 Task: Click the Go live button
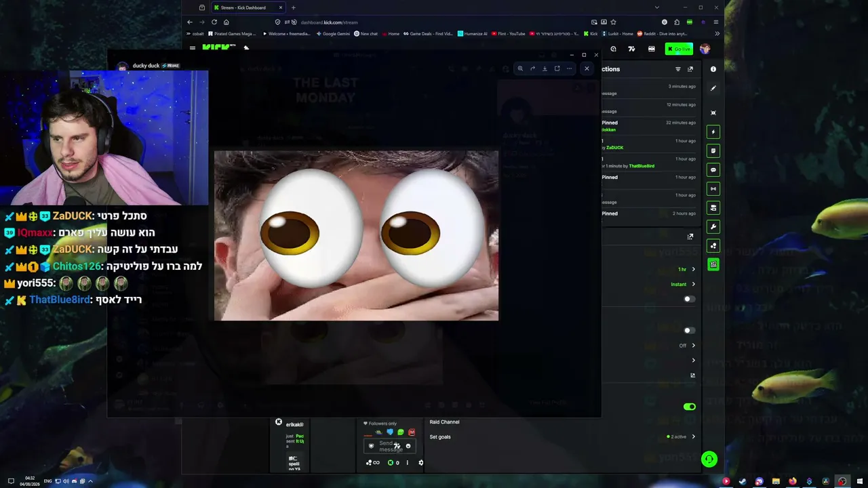[x=679, y=49]
